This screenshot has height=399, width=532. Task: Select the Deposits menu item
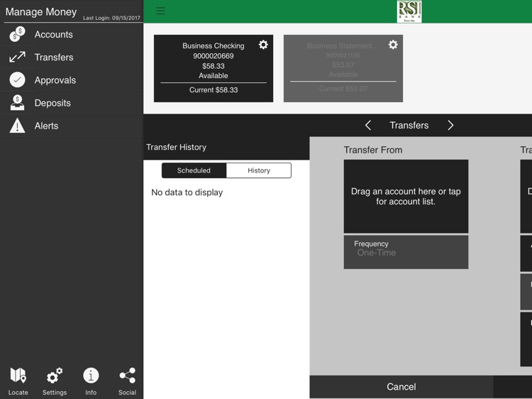72,103
